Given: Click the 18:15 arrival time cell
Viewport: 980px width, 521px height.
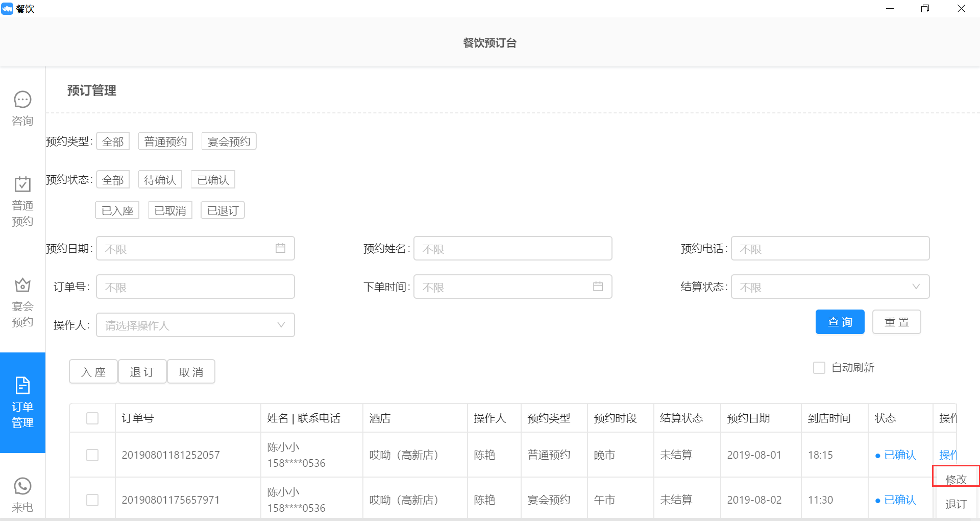Looking at the screenshot, I should pyautogui.click(x=820, y=455).
